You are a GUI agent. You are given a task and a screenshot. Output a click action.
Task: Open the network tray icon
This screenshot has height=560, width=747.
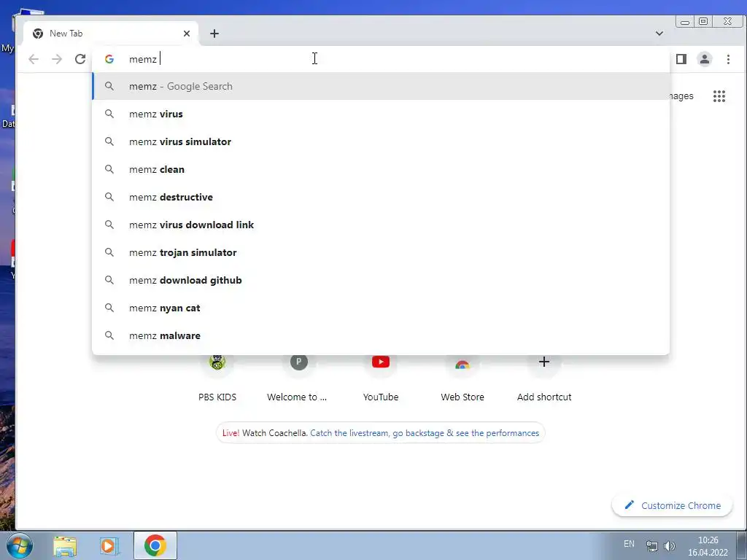pos(651,546)
